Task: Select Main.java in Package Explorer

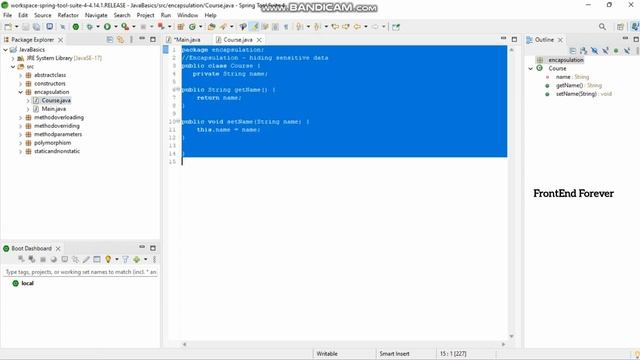Action: (53, 109)
